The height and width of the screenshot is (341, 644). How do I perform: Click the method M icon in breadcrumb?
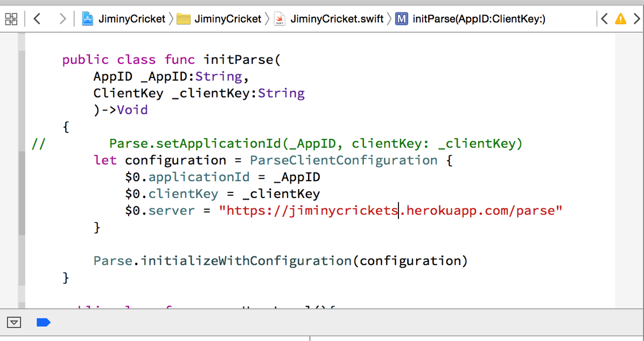click(402, 19)
